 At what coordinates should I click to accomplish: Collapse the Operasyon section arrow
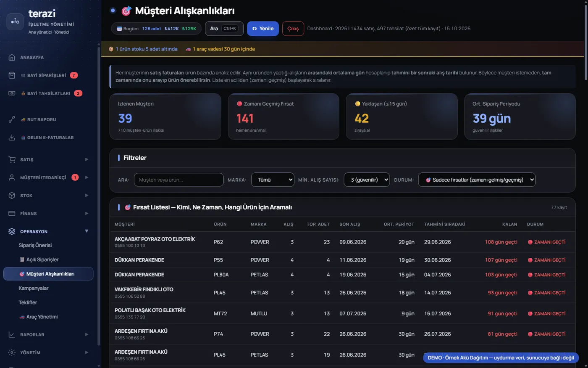[87, 231]
